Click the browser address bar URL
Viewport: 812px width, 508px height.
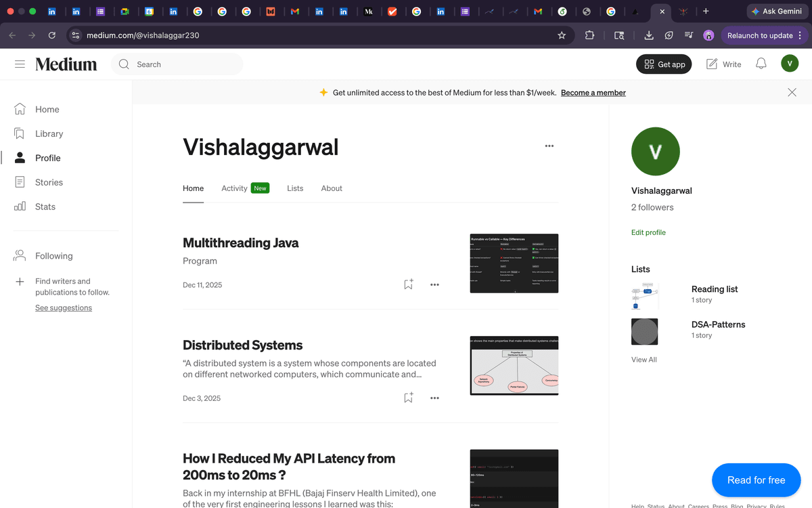click(x=143, y=35)
